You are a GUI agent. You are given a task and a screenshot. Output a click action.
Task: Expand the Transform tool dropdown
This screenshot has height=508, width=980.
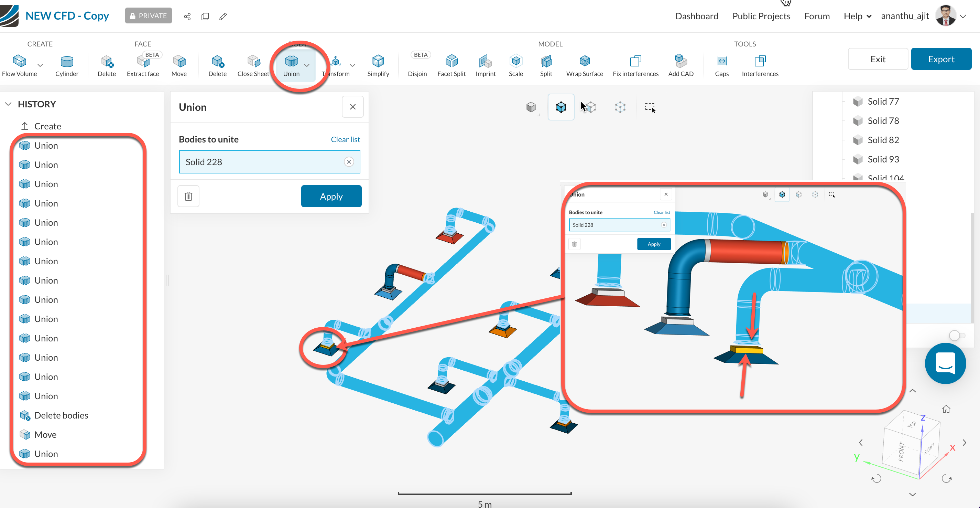click(x=352, y=65)
